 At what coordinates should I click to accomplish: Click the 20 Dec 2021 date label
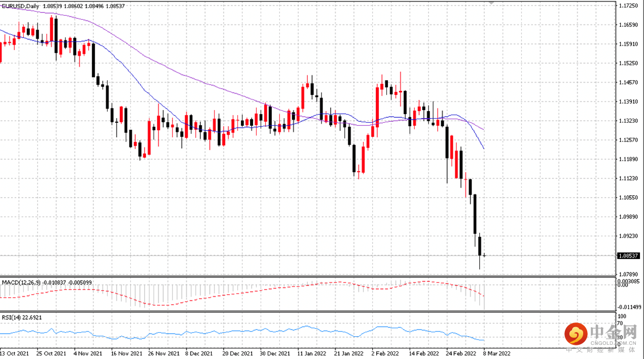[x=237, y=353]
